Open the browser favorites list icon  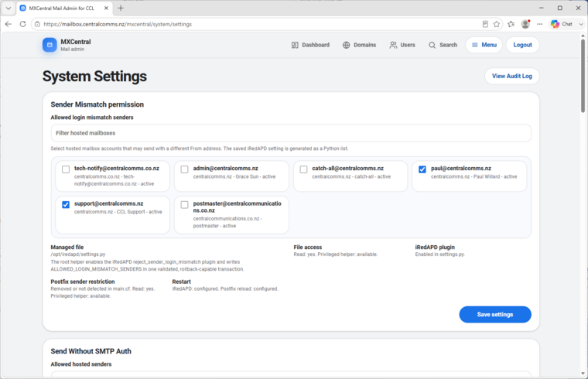511,24
